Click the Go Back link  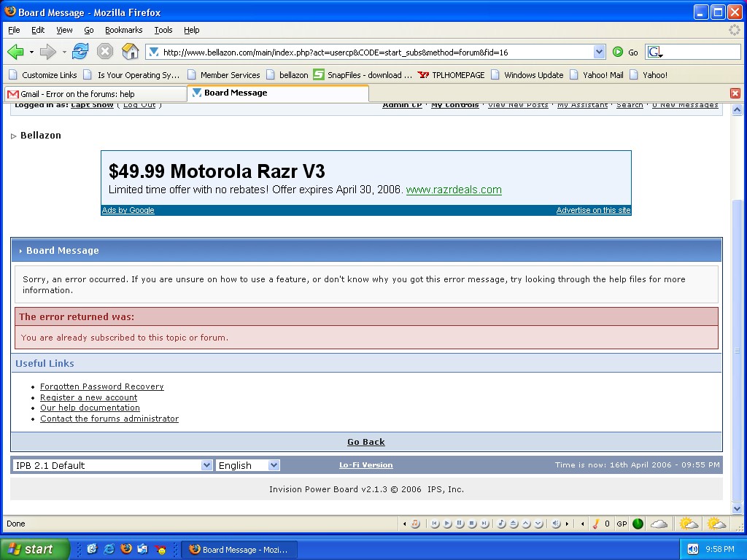click(365, 442)
